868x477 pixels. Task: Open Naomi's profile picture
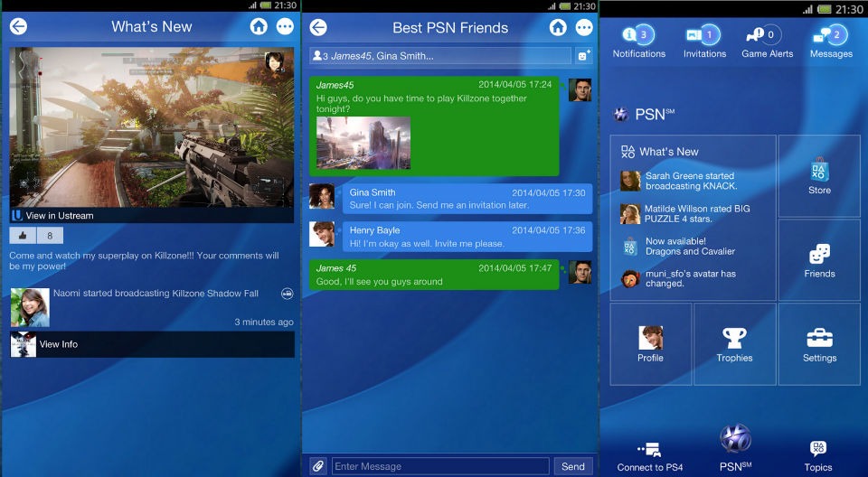coord(30,307)
